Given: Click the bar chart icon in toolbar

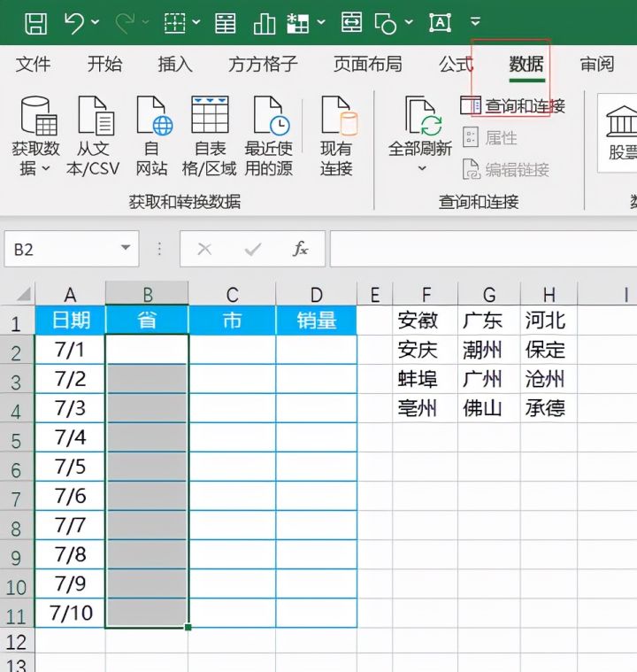Looking at the screenshot, I should [265, 23].
